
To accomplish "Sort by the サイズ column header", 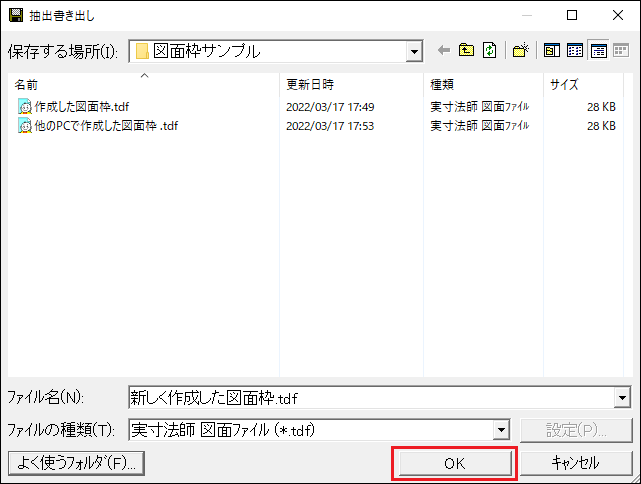I will 583,85.
